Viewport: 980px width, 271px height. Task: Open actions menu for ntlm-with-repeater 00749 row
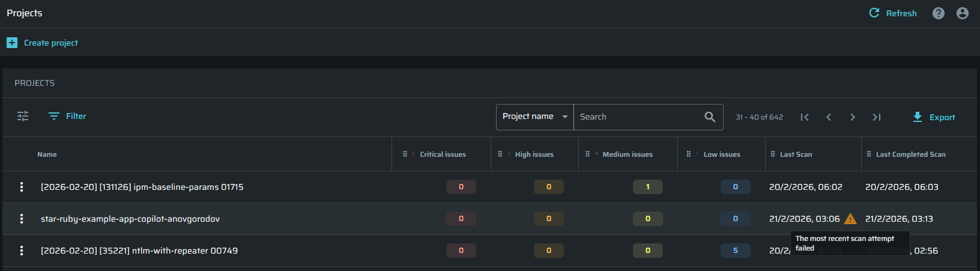pos(22,251)
